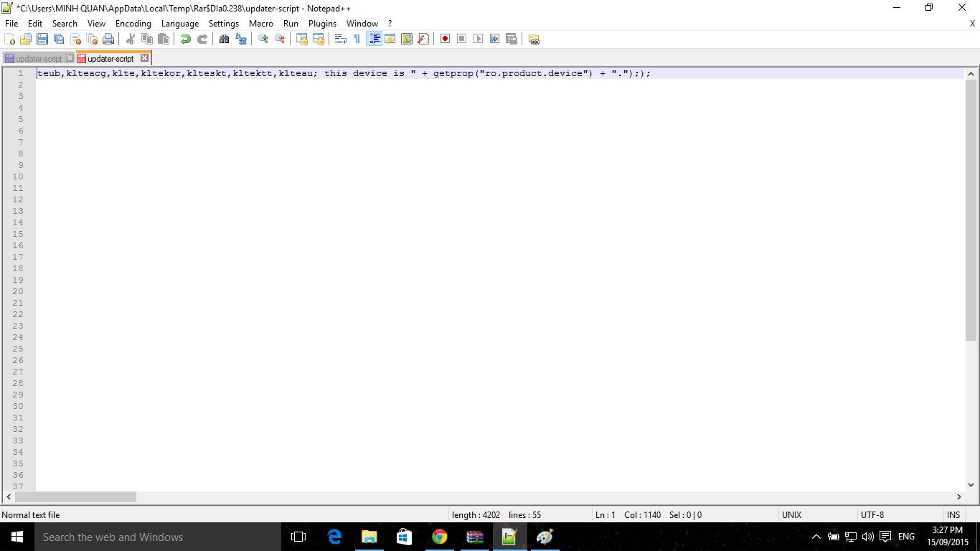Open the Encoding menu

(133, 24)
